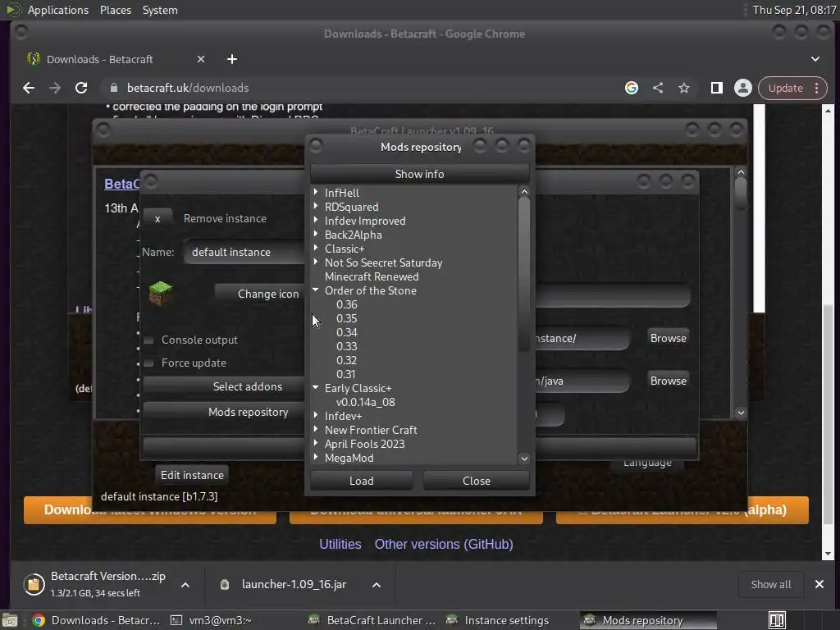Image resolution: width=840 pixels, height=630 pixels.
Task: Expand the Back2Alpha entry
Action: tap(316, 234)
